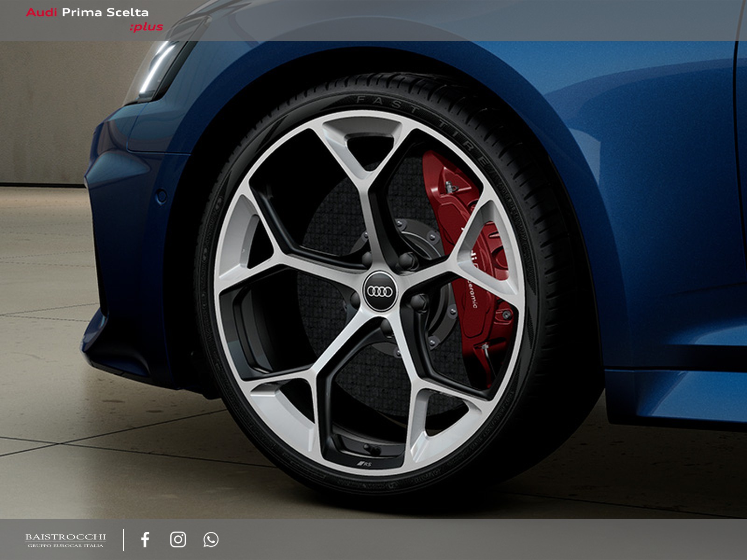Image resolution: width=747 pixels, height=560 pixels.
Task: Click the round parking sensor on bumper
Action: pos(161,196)
